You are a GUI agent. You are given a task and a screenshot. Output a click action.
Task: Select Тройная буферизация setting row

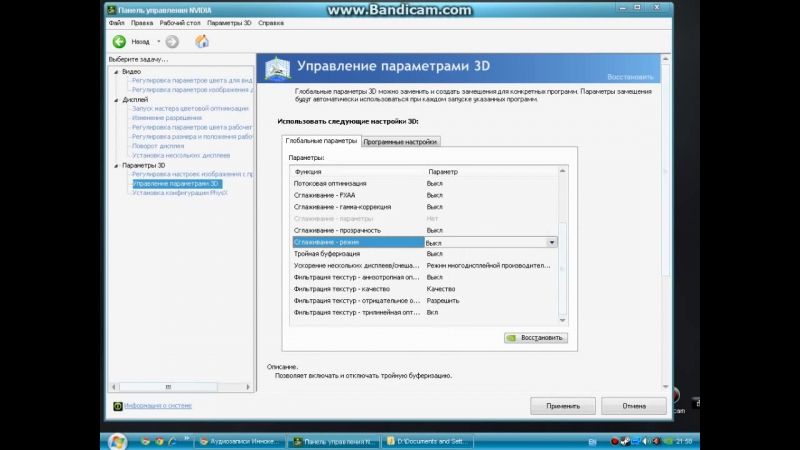(424, 254)
